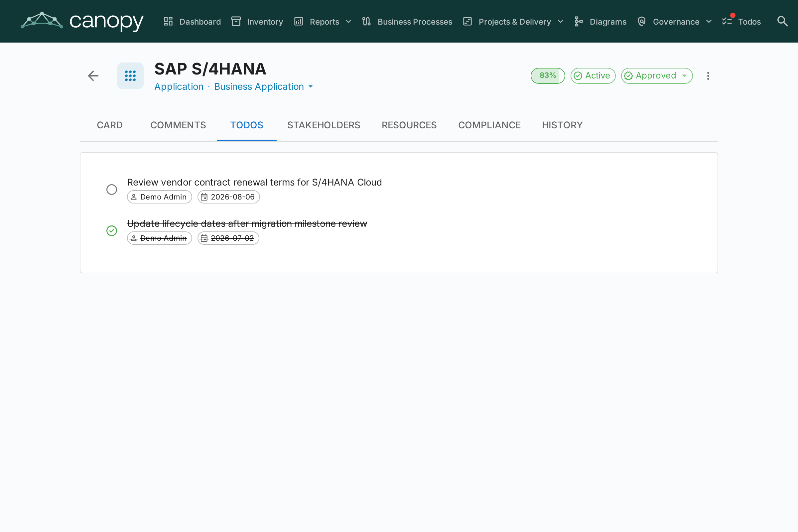Click the 2026-08-06 due date chip
Image resolution: width=798 pixels, height=532 pixels.
pyautogui.click(x=229, y=197)
